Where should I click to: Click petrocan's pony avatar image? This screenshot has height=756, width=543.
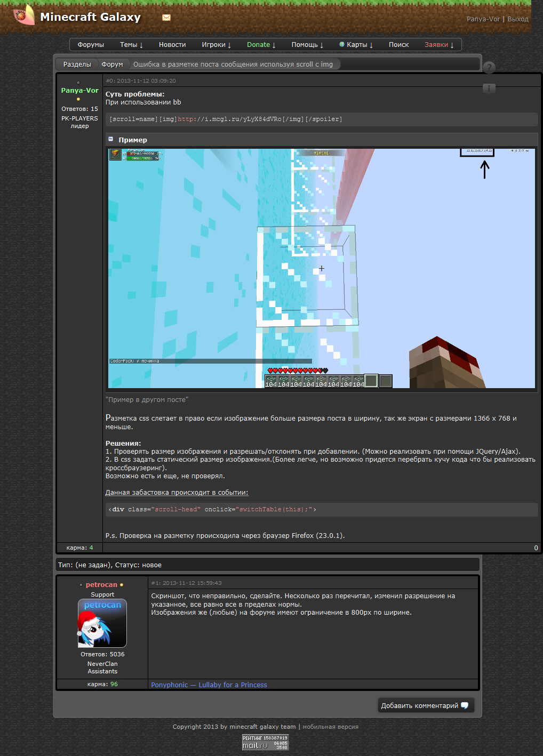pos(102,623)
